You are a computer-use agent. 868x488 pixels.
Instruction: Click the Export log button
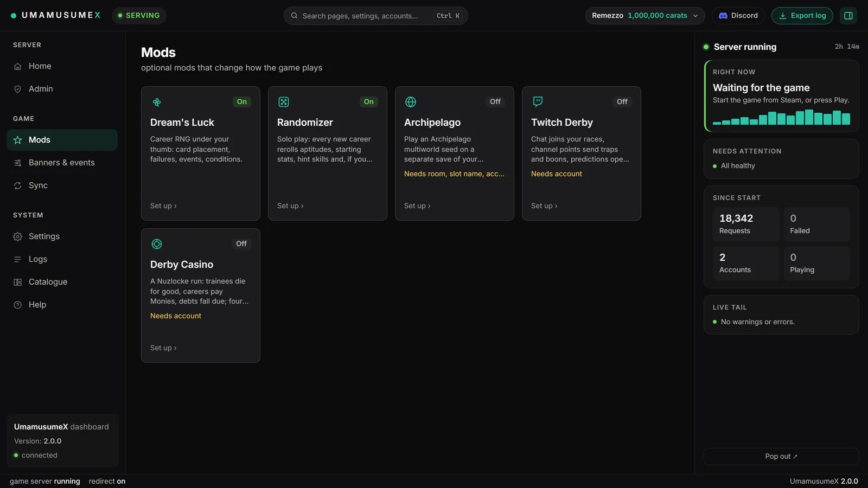[x=802, y=16]
